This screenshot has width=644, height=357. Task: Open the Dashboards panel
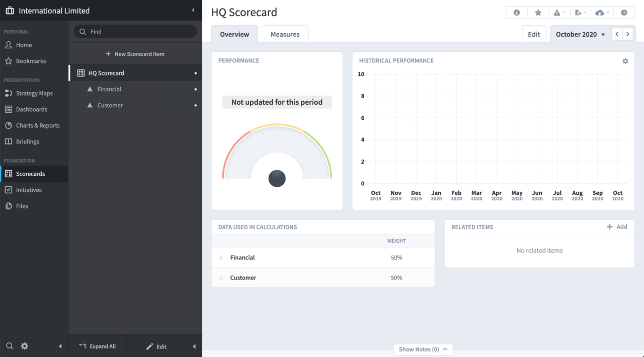click(x=9, y=109)
